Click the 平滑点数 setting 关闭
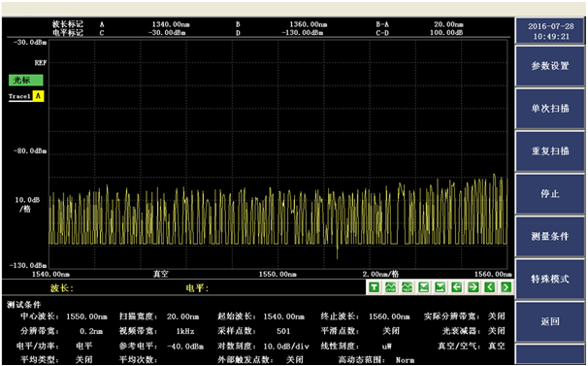The height and width of the screenshot is (366, 588). [391, 331]
